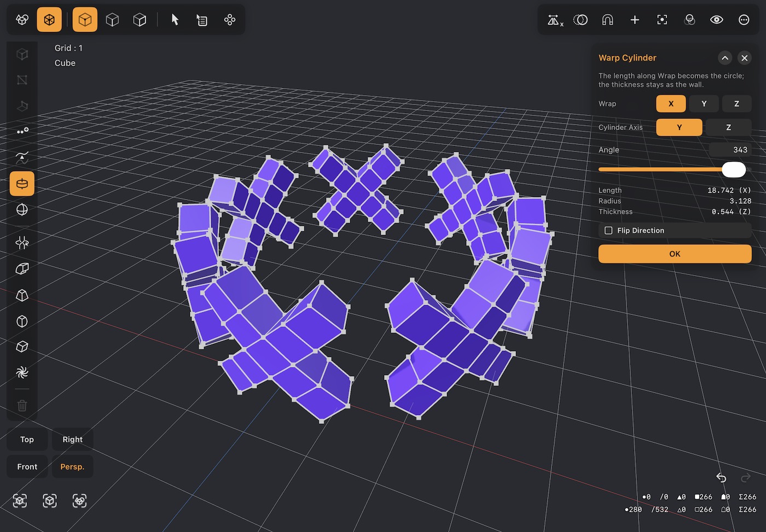Open the three-circles material icon
The height and width of the screenshot is (532, 766).
pos(689,20)
